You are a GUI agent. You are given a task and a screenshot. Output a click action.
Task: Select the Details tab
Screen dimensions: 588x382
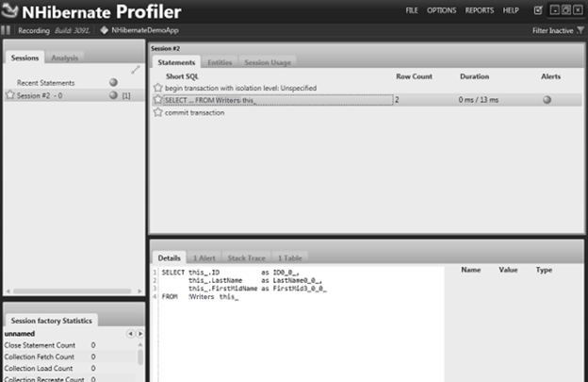pyautogui.click(x=169, y=258)
